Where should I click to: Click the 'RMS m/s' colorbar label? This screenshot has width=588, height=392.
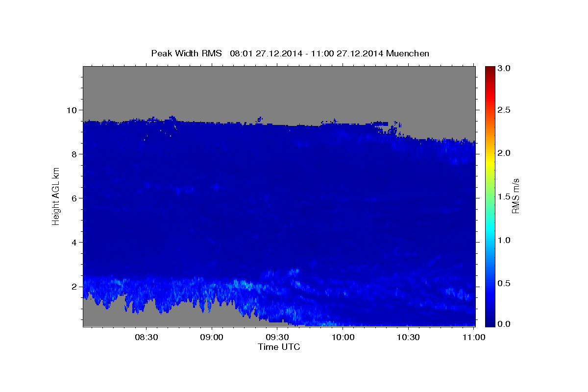515,196
